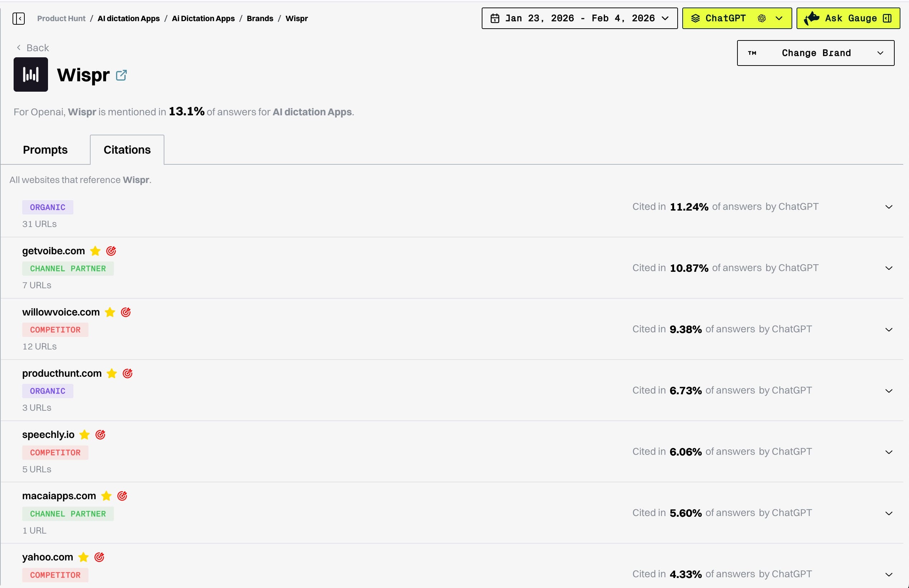
Task: Open Wispr external link icon
Action: (x=121, y=75)
